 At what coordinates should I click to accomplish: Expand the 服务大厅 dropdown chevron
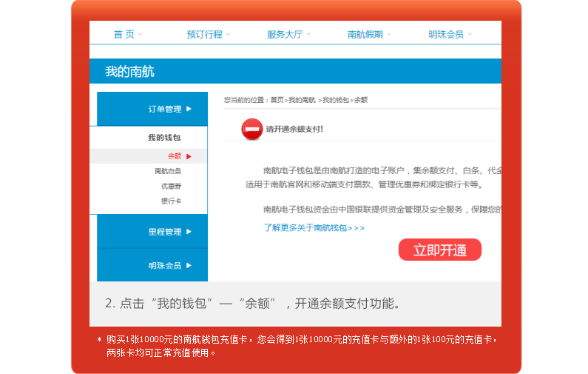(x=308, y=34)
